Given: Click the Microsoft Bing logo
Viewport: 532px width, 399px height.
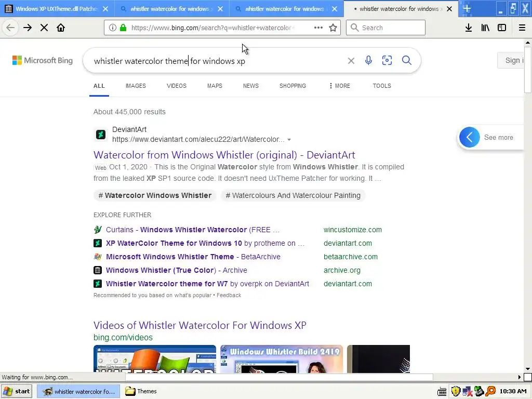Looking at the screenshot, I should pos(43,60).
